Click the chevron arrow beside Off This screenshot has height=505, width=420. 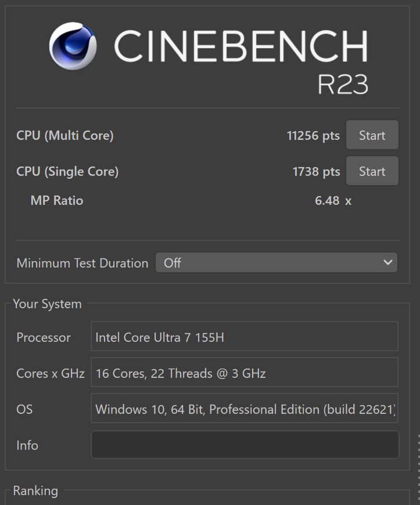coord(388,262)
